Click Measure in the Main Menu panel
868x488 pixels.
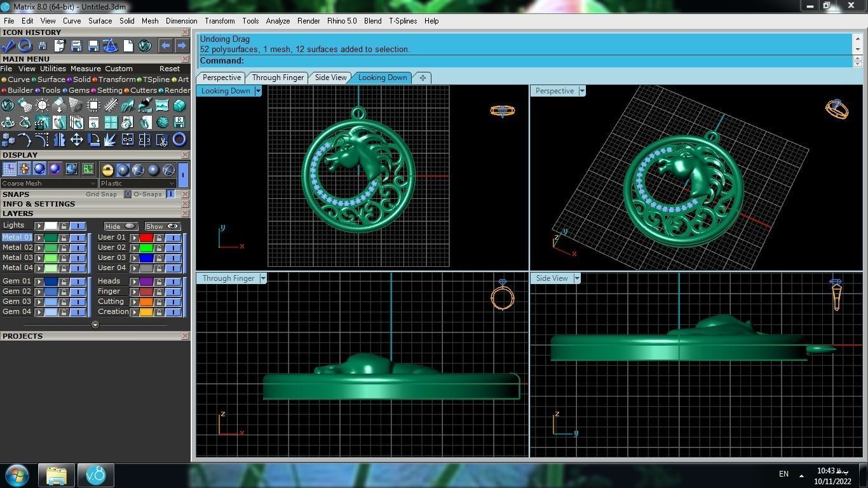coord(86,69)
